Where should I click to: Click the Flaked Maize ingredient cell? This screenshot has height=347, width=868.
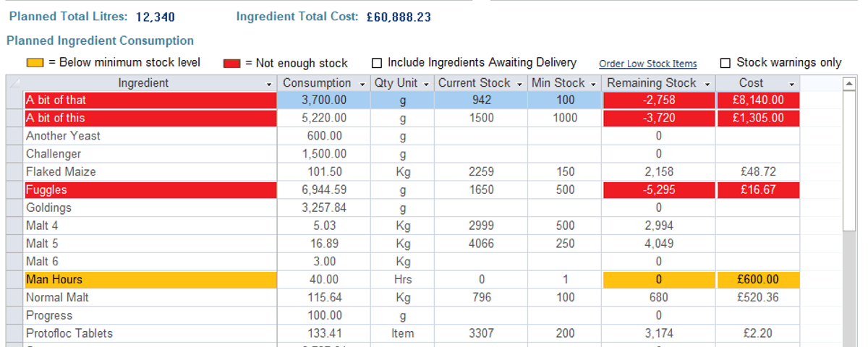(x=150, y=172)
